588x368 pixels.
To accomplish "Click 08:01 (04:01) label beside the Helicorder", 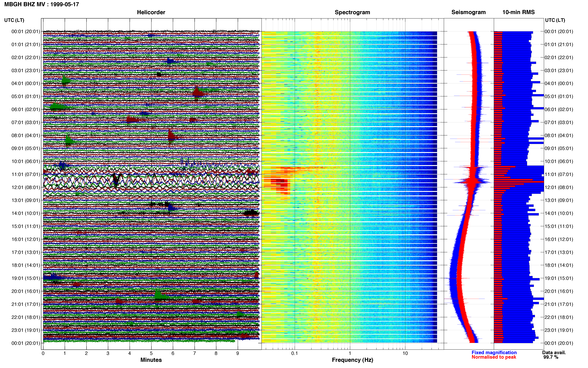I will [x=26, y=135].
